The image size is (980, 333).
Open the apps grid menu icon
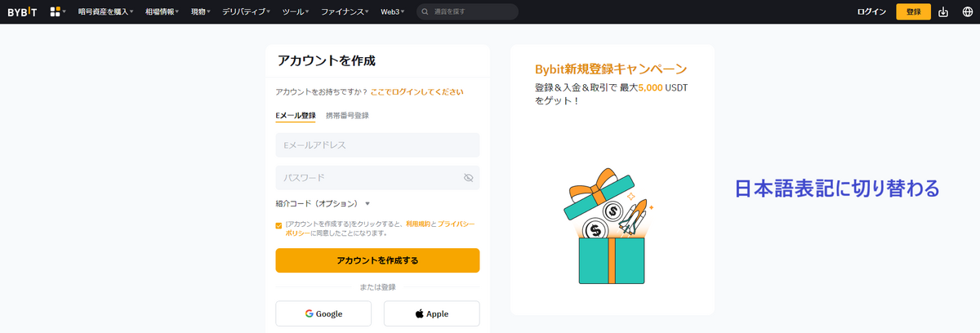pos(56,11)
